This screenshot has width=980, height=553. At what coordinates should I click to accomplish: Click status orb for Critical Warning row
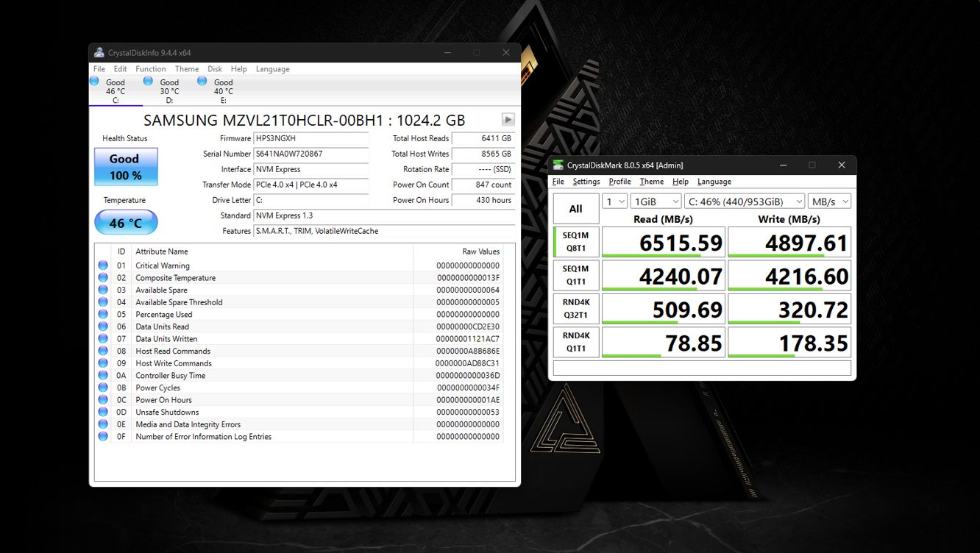click(103, 265)
